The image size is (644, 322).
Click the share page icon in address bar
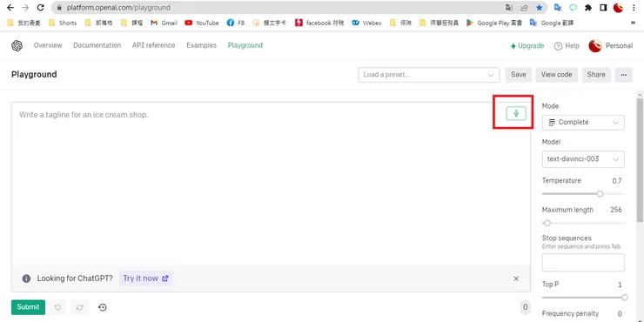(524, 7)
